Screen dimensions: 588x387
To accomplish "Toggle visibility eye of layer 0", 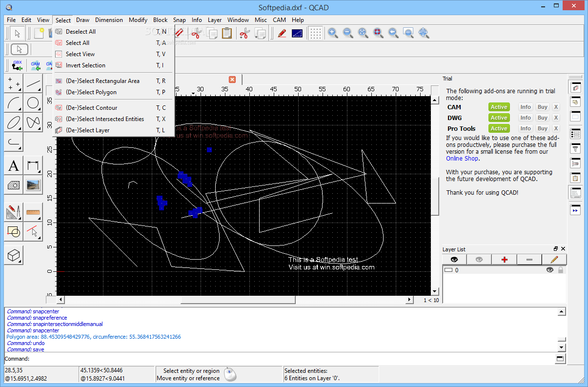I will pos(550,270).
